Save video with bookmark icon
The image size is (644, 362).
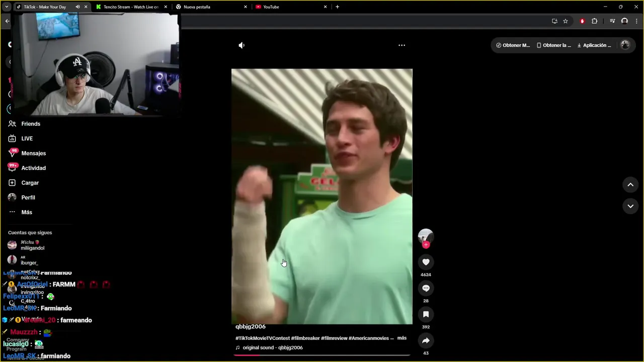point(426,314)
